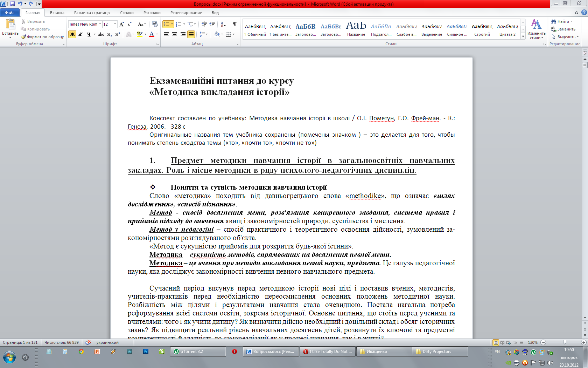Click the Grow Font icon
This screenshot has height=368, width=588.
click(x=122, y=24)
